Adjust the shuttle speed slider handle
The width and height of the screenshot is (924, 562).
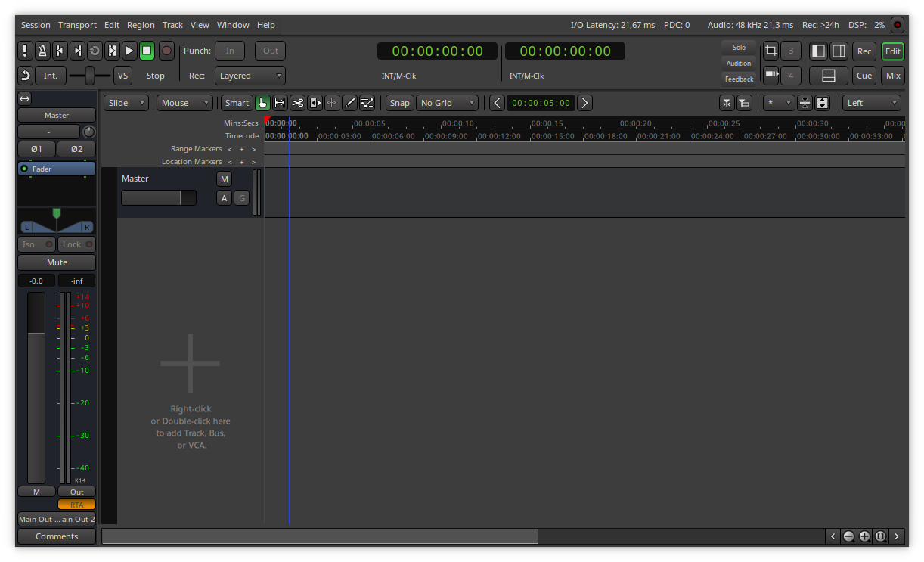[90, 76]
